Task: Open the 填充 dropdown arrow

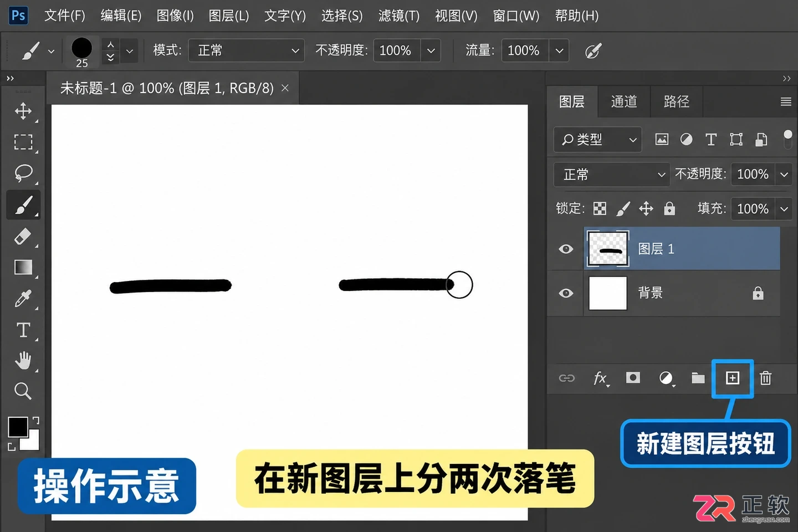Action: pos(784,209)
